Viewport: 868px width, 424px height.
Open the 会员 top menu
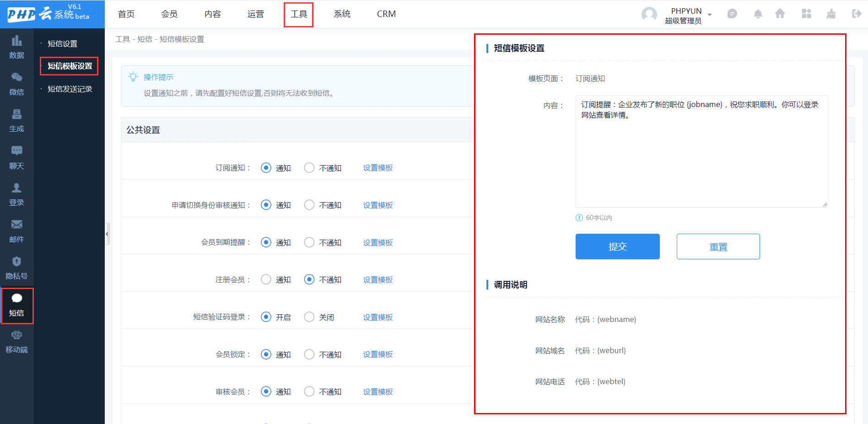coord(169,14)
